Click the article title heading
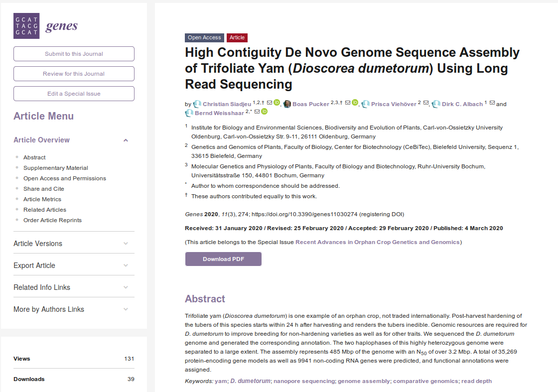Image resolution: width=558 pixels, height=392 pixels. (352, 68)
